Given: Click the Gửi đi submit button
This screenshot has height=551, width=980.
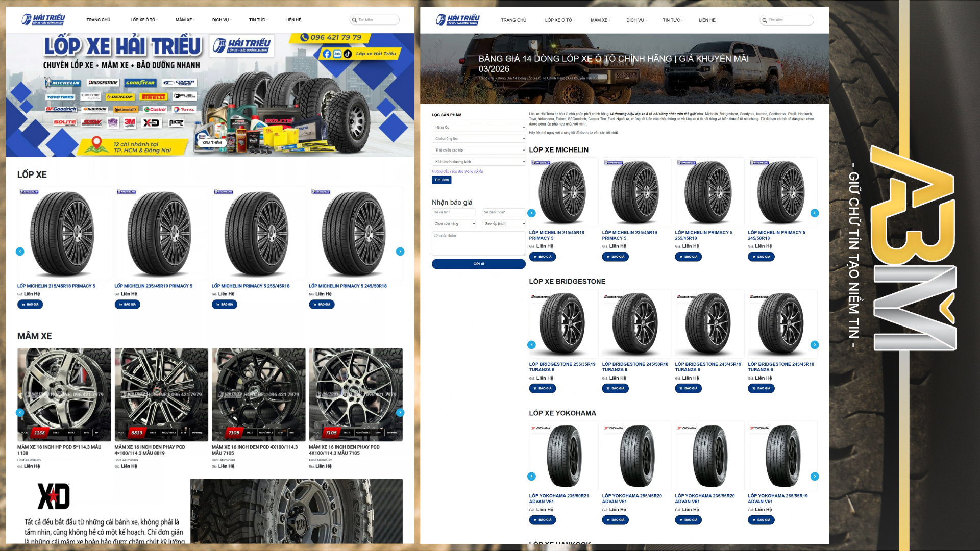Looking at the screenshot, I should [479, 264].
